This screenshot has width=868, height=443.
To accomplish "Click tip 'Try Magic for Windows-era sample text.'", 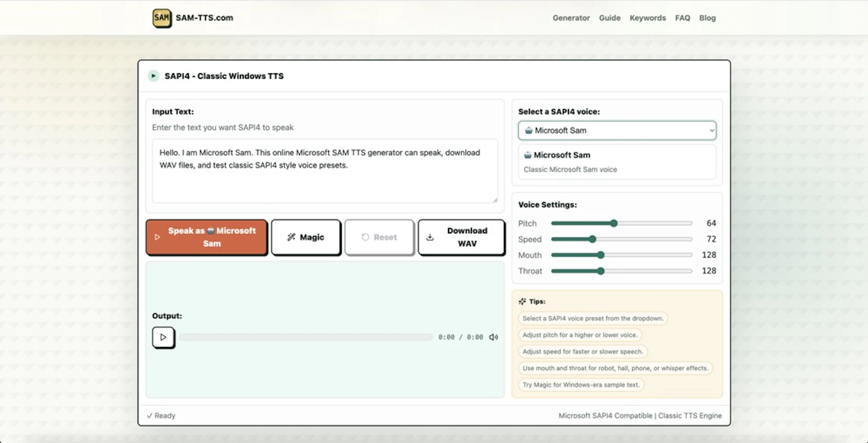I will 581,385.
